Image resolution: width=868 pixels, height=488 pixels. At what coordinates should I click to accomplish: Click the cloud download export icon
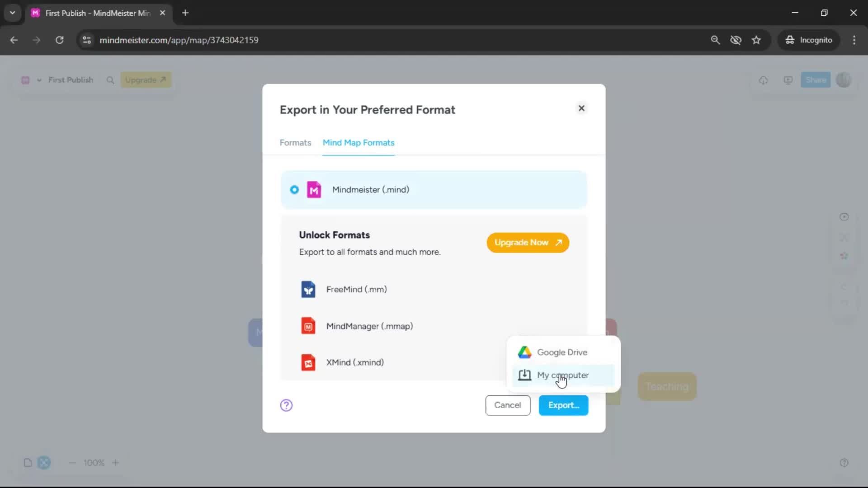763,80
